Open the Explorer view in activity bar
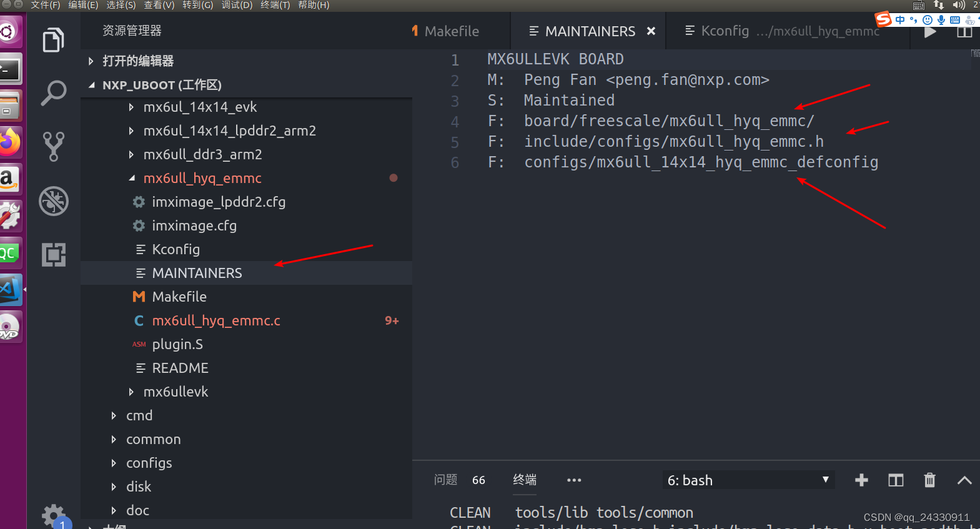Screen dimensions: 980x529 (x=54, y=41)
